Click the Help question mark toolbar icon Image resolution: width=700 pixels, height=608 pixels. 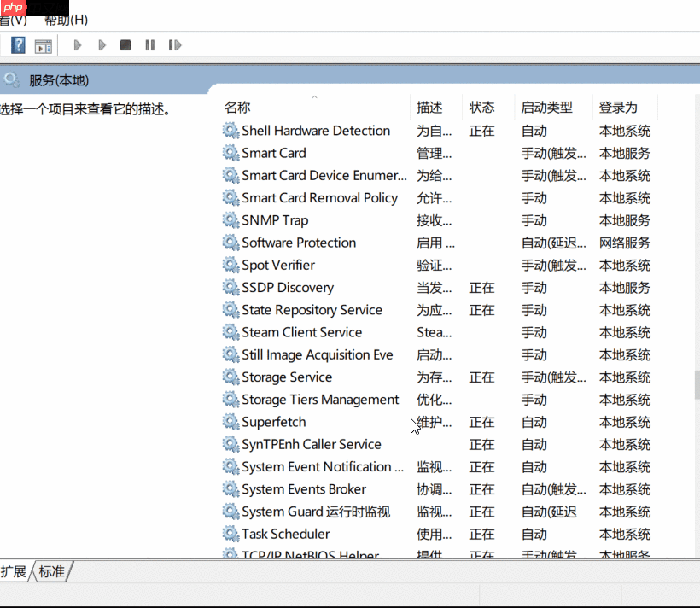(x=18, y=44)
